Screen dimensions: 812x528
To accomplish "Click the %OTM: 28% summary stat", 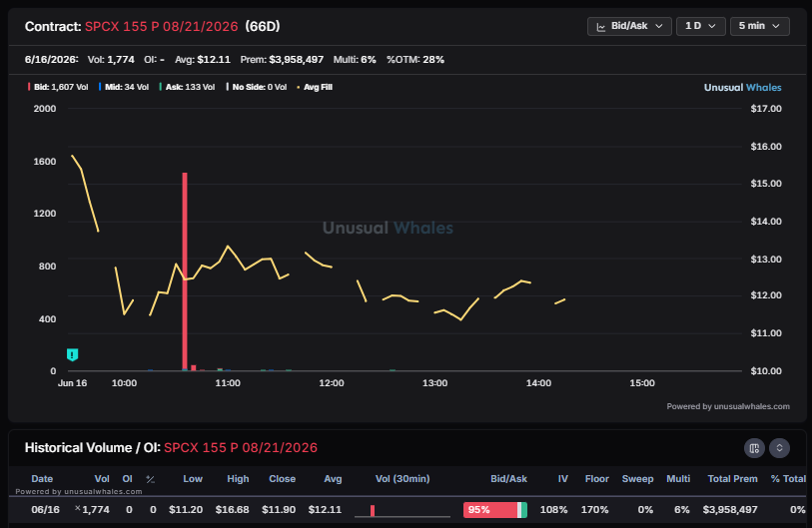I will pyautogui.click(x=415, y=60).
